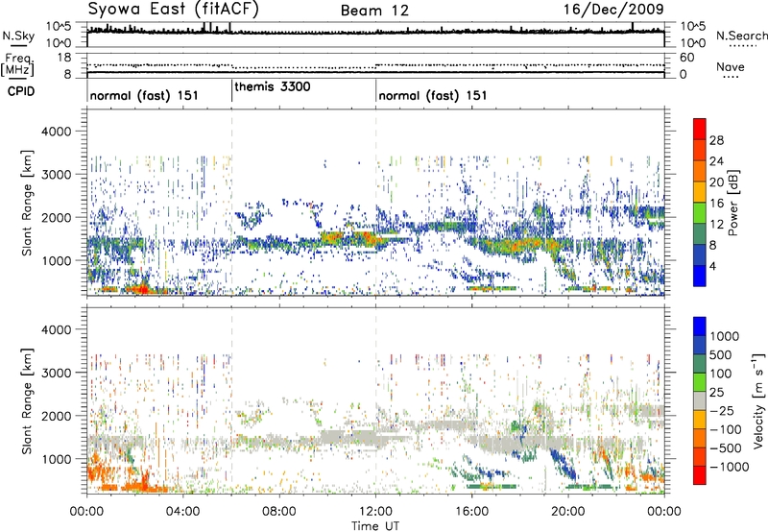The image size is (768, 532).
Task: Pick the yellow-orange 16–20 dB power color segment
Action: 700,192
